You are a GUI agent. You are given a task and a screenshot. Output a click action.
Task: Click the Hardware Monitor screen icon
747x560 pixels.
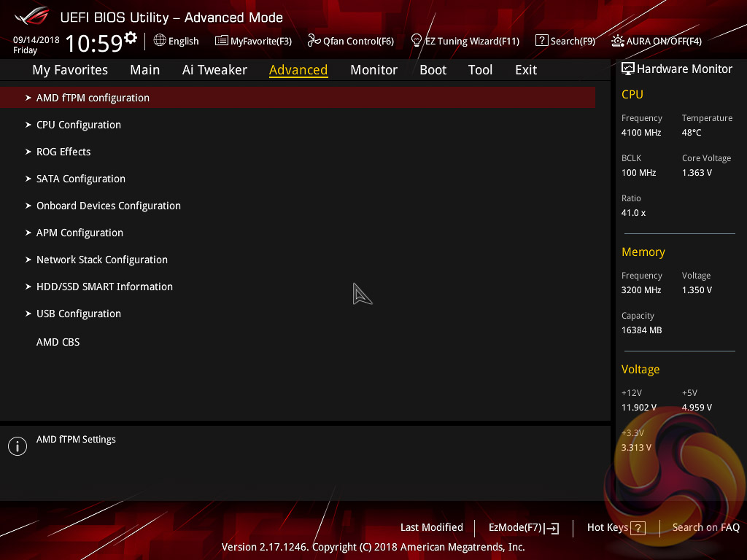point(628,69)
